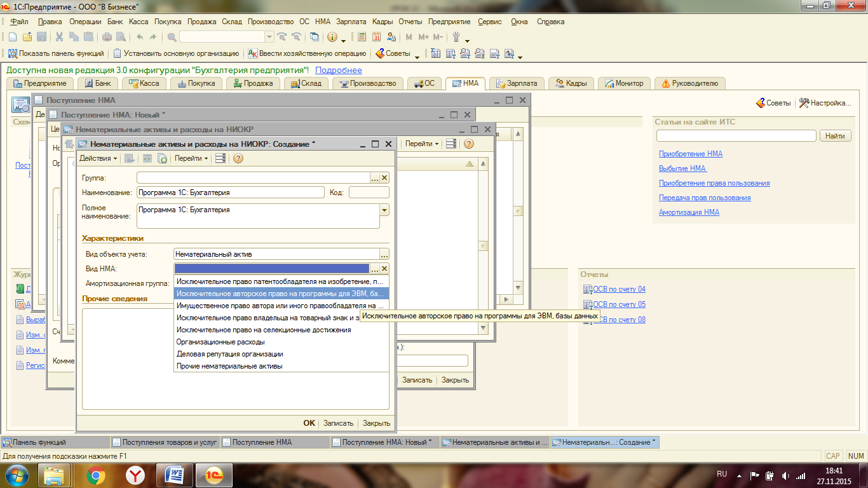The width and height of the screenshot is (868, 488).
Task: Click the Word taskbar icon
Action: (x=174, y=475)
